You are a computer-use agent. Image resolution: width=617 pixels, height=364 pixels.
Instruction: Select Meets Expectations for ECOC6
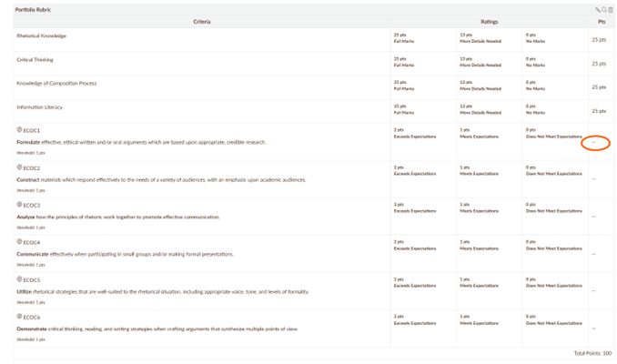click(479, 323)
